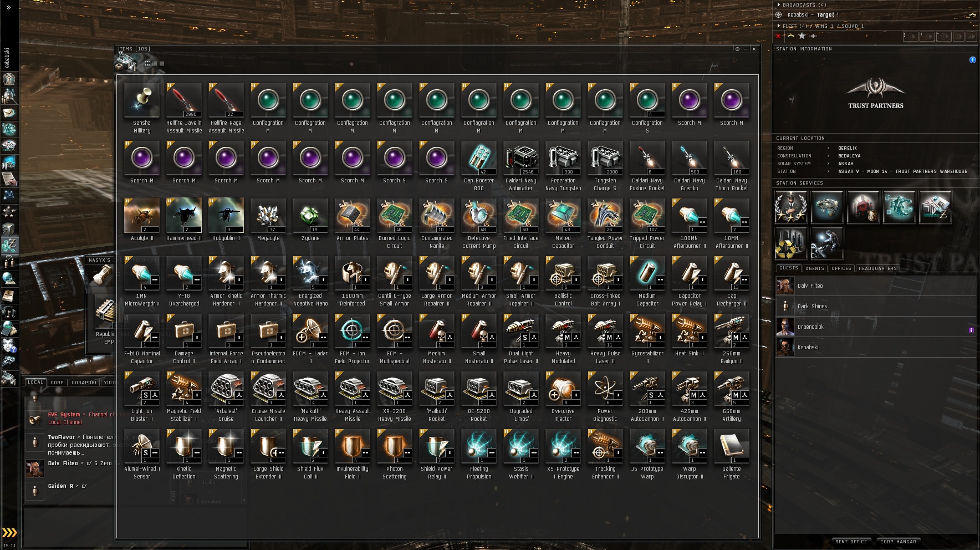Open the Reprocessing Plant service icon
Viewport: 980px width, 550px height.
[x=790, y=243]
